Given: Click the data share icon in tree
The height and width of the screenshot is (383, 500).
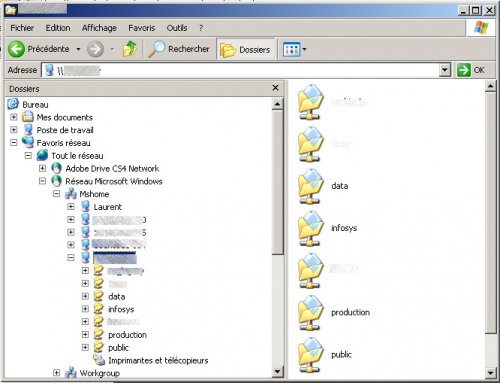Looking at the screenshot, I should (x=99, y=296).
